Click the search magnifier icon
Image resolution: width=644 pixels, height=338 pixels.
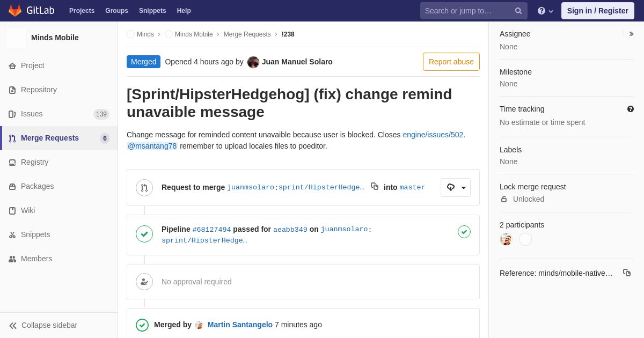[518, 11]
